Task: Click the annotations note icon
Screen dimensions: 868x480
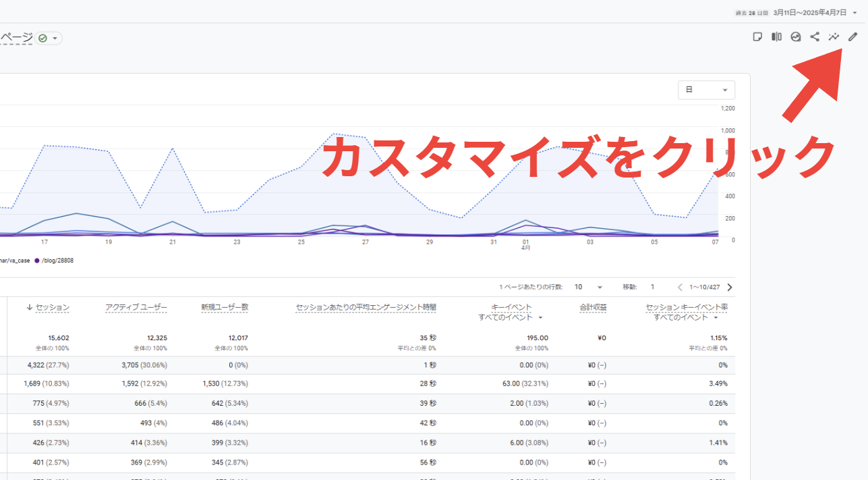Action: [x=758, y=37]
